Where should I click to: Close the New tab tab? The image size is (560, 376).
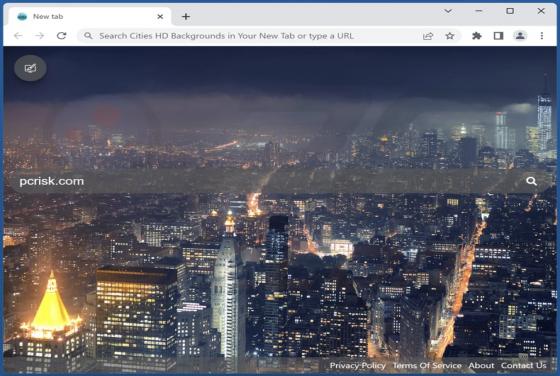160,16
